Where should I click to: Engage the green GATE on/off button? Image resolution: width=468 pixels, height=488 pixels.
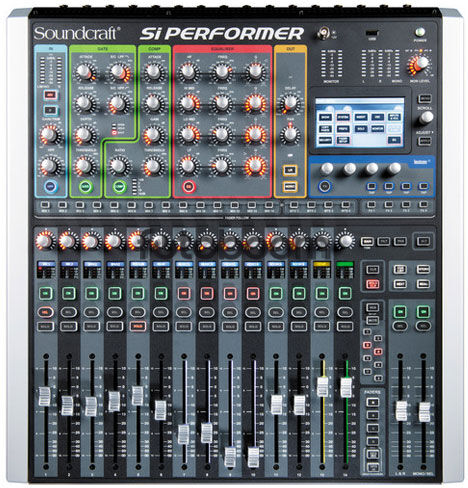(x=85, y=186)
